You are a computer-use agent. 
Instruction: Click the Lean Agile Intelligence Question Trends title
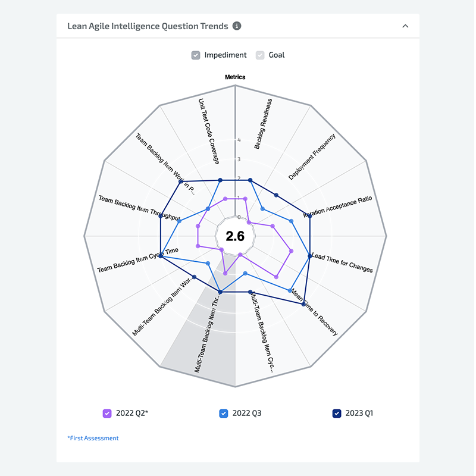(x=148, y=26)
